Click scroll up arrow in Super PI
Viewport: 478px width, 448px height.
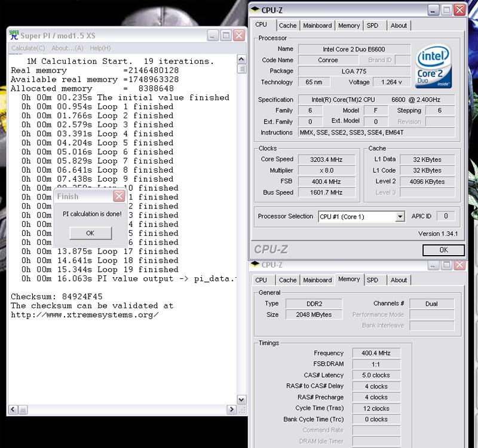(241, 59)
